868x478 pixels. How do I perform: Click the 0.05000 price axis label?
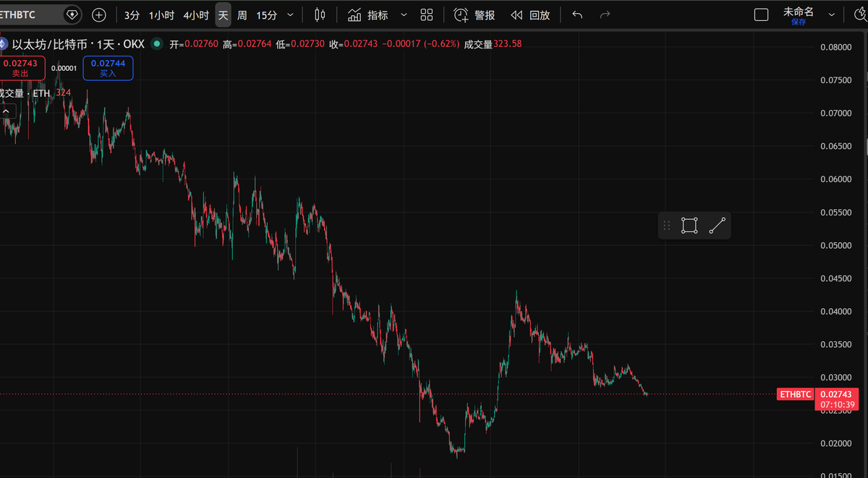click(835, 245)
